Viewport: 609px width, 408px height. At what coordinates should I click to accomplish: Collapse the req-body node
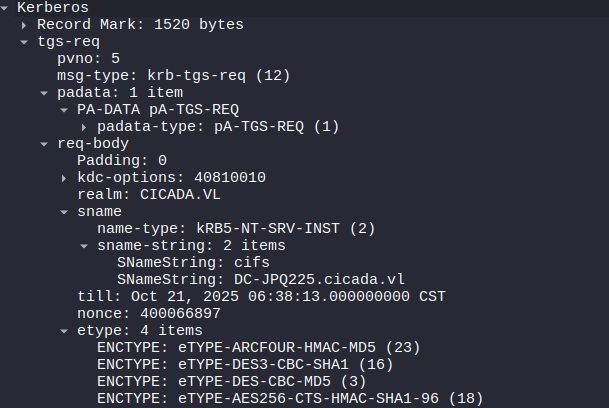(x=44, y=144)
